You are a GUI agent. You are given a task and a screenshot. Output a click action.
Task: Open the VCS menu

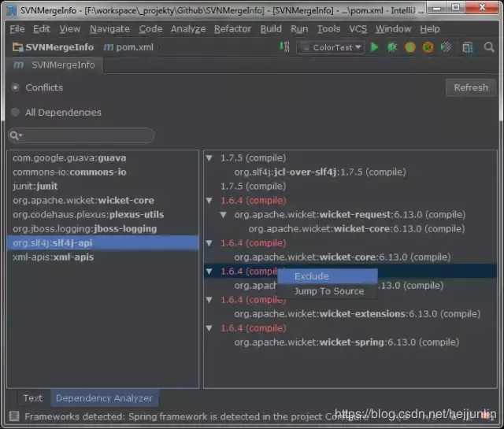point(358,29)
